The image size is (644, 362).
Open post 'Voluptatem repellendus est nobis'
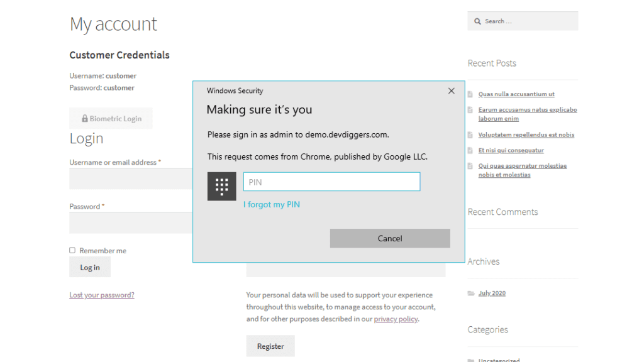[526, 134]
